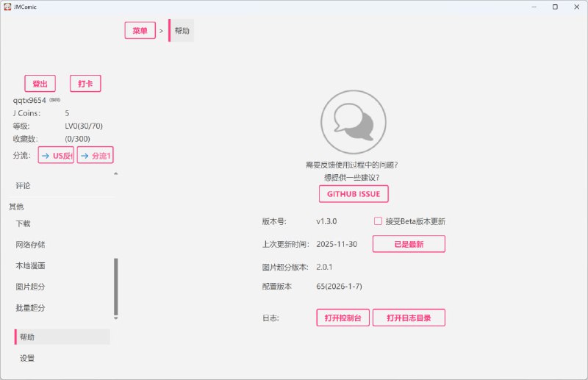Image resolution: width=588 pixels, height=380 pixels.
Task: Open 批量超分 in the sidebar
Action: pyautogui.click(x=30, y=307)
